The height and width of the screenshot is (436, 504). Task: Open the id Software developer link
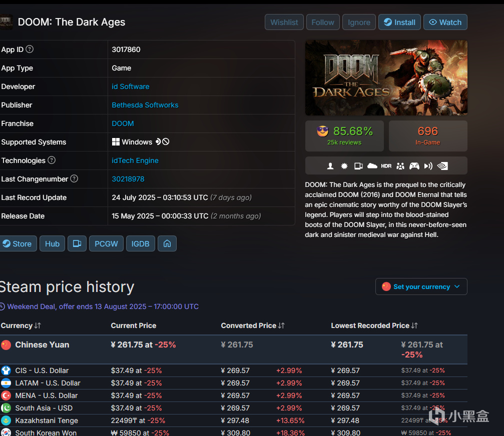point(131,86)
